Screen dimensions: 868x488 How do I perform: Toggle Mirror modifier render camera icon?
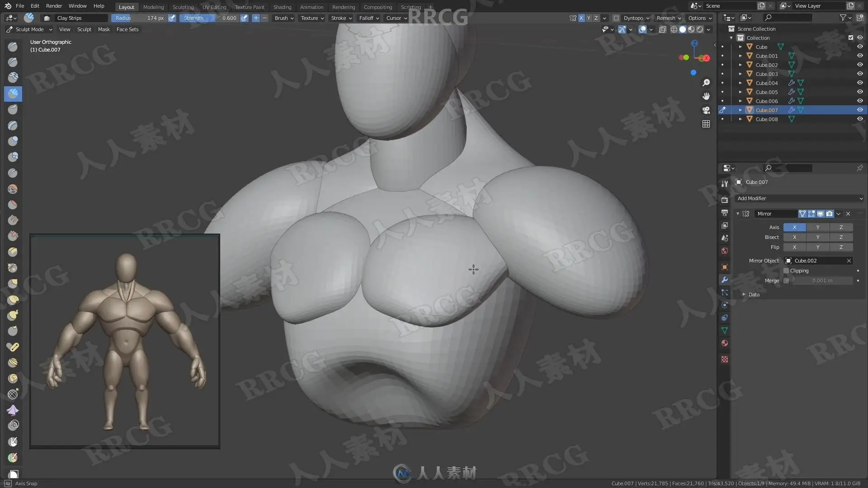(829, 214)
